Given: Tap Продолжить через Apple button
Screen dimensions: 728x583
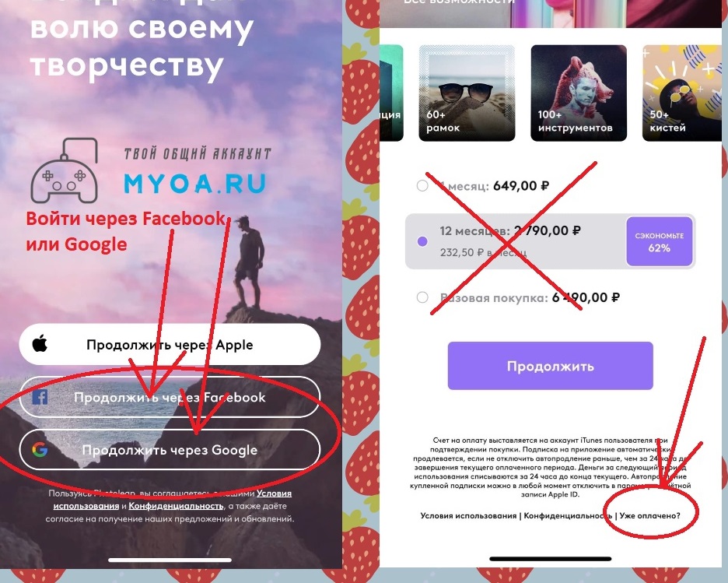Looking at the screenshot, I should coord(170,344).
